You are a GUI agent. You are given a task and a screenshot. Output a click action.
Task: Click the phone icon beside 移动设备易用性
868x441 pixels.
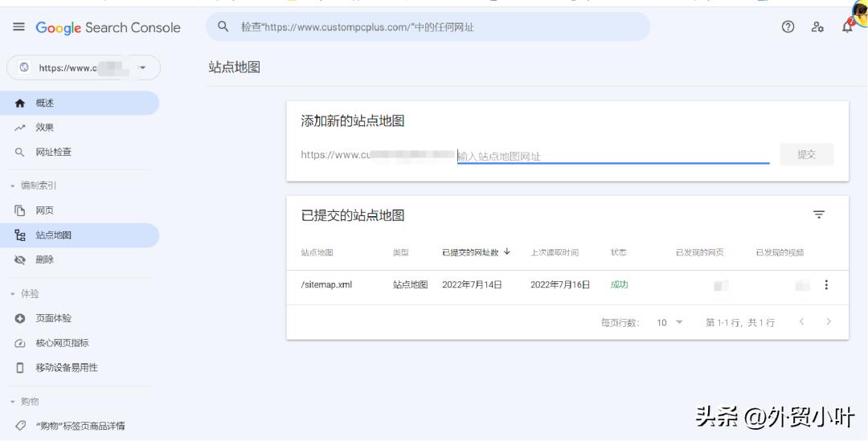[20, 368]
